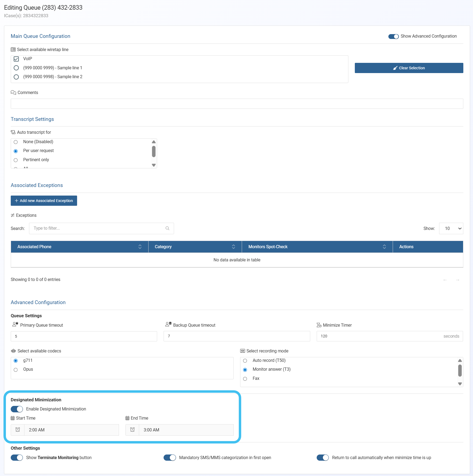
Task: Click into the Comments text field
Action: [237, 104]
